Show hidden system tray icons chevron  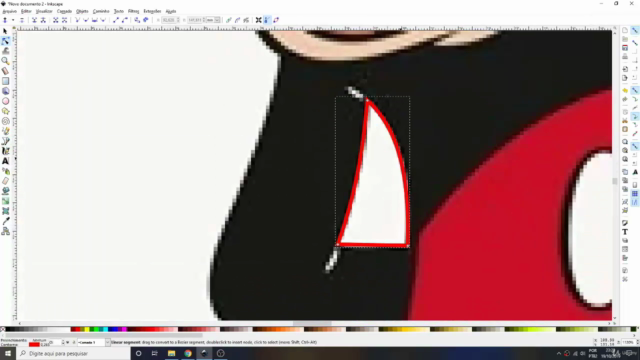(x=559, y=353)
